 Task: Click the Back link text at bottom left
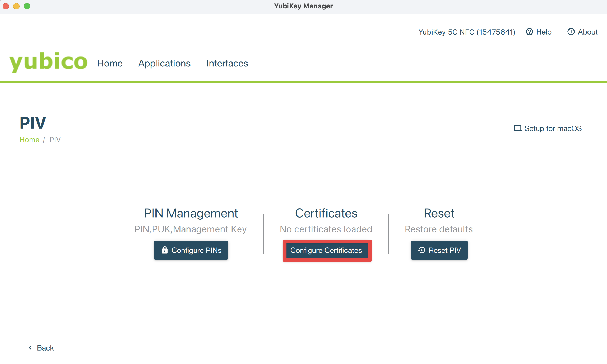(x=45, y=348)
